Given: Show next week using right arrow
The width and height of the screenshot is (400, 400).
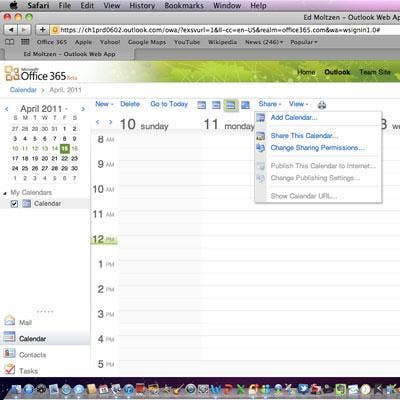Looking at the screenshot, I should [110, 122].
